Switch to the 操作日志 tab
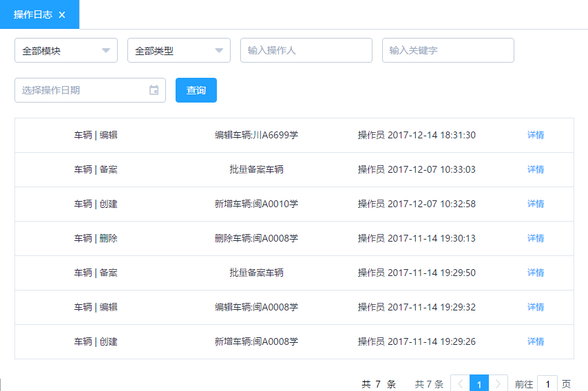 (33, 14)
